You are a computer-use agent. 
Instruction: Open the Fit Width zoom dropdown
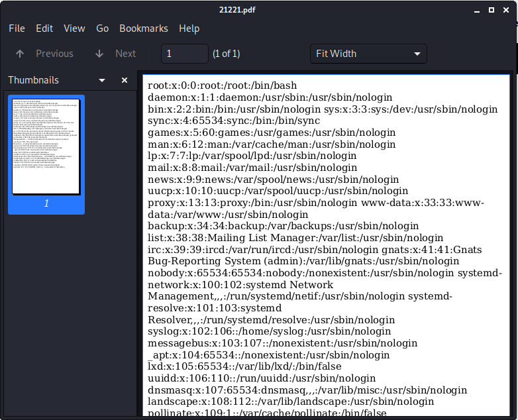(x=368, y=54)
